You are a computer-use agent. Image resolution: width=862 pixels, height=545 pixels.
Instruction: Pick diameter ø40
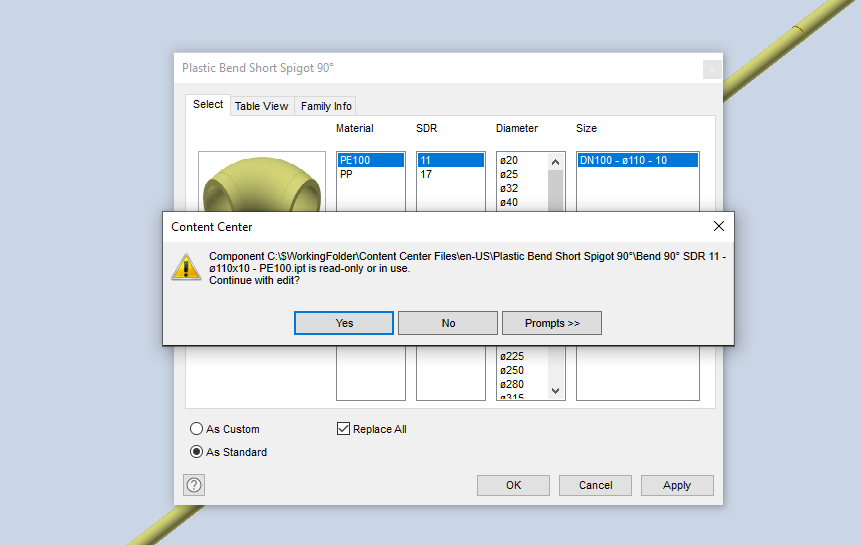(522, 202)
